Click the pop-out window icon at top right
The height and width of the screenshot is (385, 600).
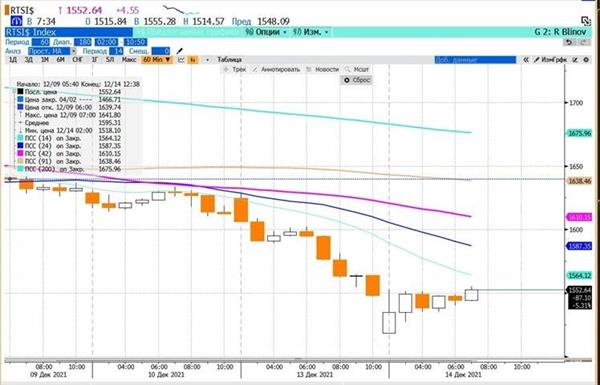585,21
